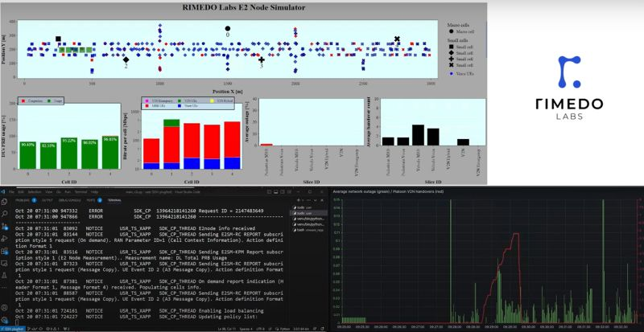The width and height of the screenshot is (644, 332).
Task: Click the 'E2node info received' log line
Action: click(135, 228)
